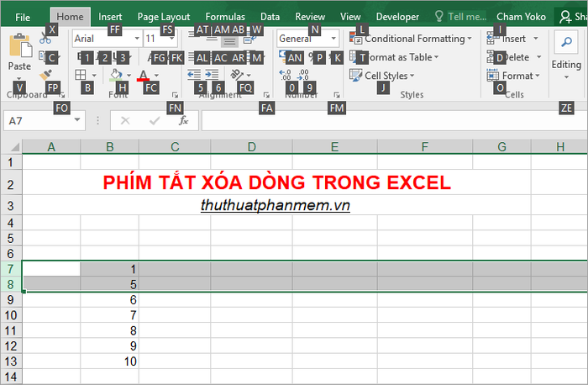
Task: Click the Insert Function fx icon
Action: click(x=183, y=121)
